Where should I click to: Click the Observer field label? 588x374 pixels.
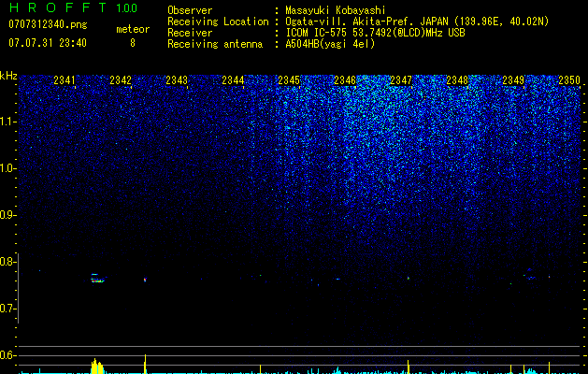pyautogui.click(x=190, y=10)
